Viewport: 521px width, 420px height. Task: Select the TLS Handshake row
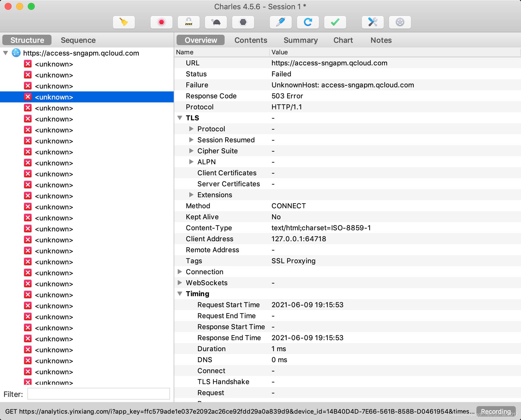tap(347, 382)
